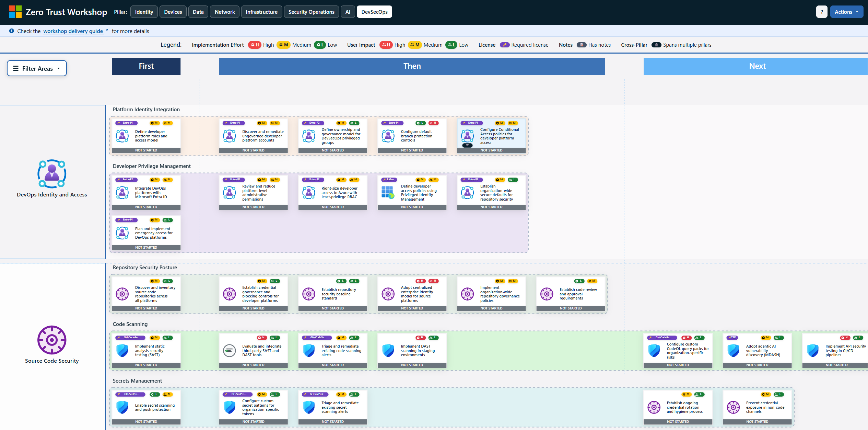Click the question mark help button
Screen dimensions: 868x430
[822, 12]
